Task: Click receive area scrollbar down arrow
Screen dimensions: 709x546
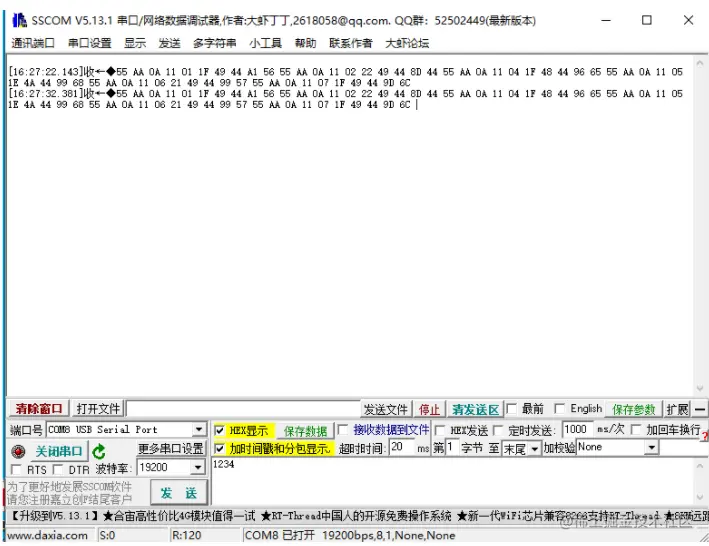Action: click(700, 389)
